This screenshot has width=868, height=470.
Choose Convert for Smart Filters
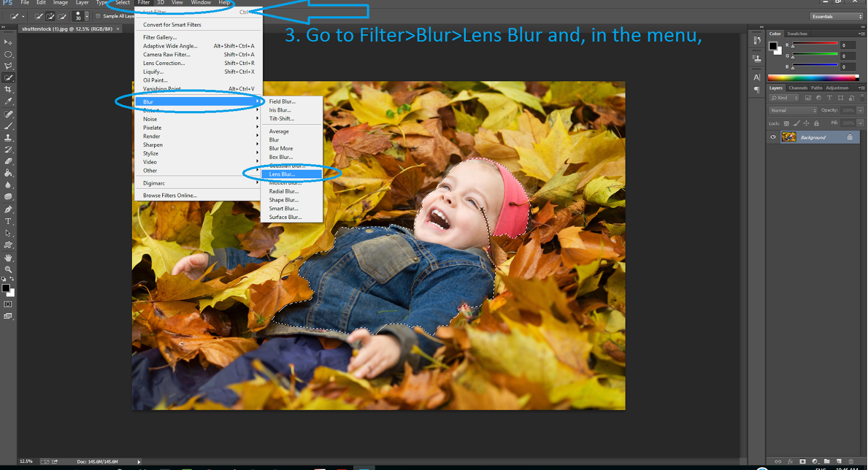pyautogui.click(x=199, y=25)
